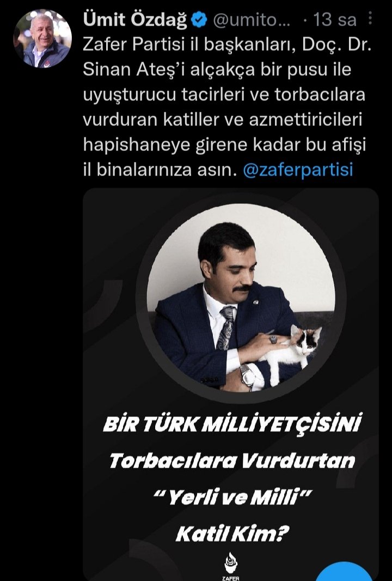Tap the "BİR TÜRK MİLLİYETÇİSİNİ" headline

(232, 424)
